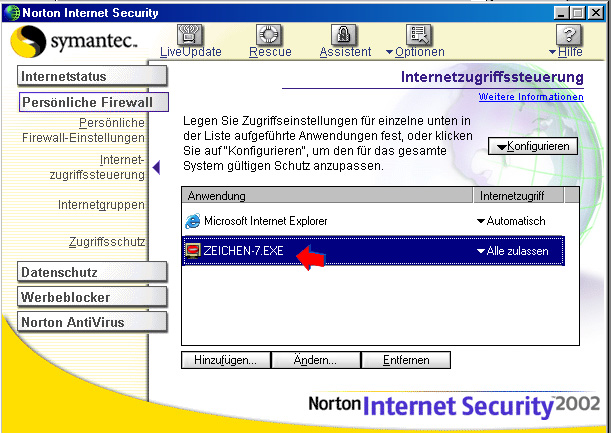Start the Assistent label
The height and width of the screenshot is (433, 611).
(345, 52)
